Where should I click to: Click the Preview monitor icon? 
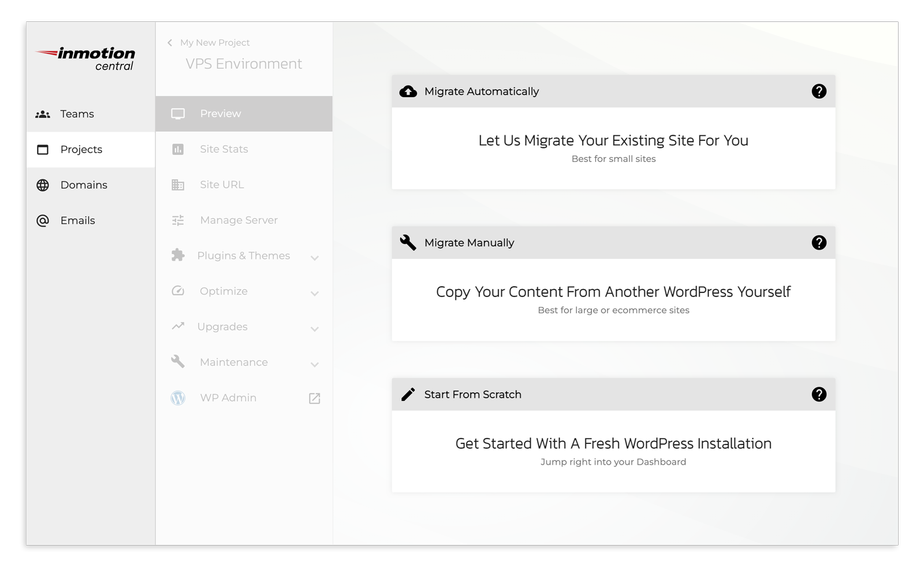pos(178,114)
